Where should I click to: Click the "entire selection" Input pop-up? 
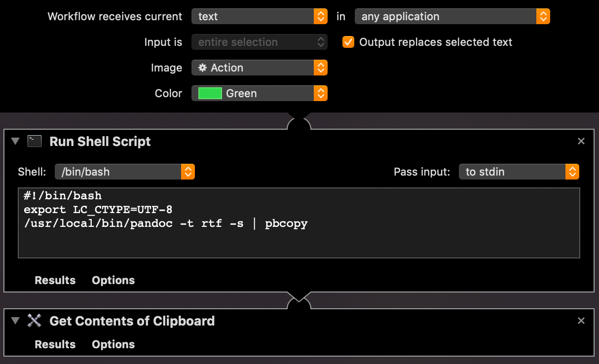pyautogui.click(x=260, y=42)
